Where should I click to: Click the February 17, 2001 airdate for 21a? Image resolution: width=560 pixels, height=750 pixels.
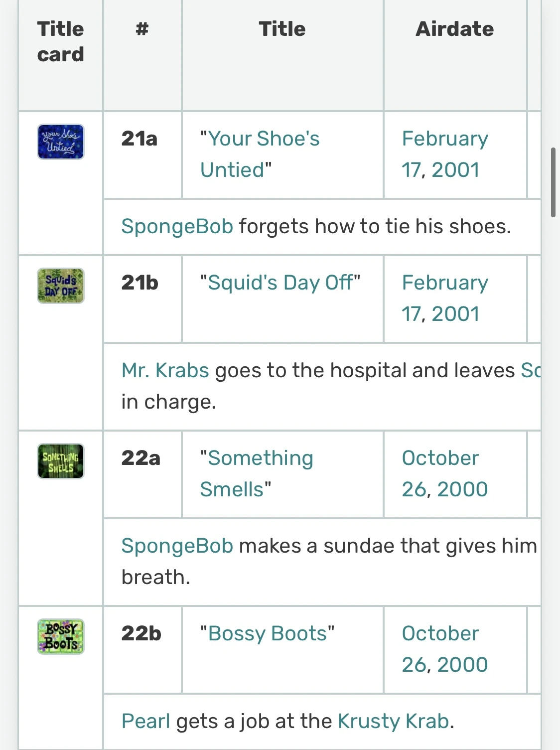444,154
